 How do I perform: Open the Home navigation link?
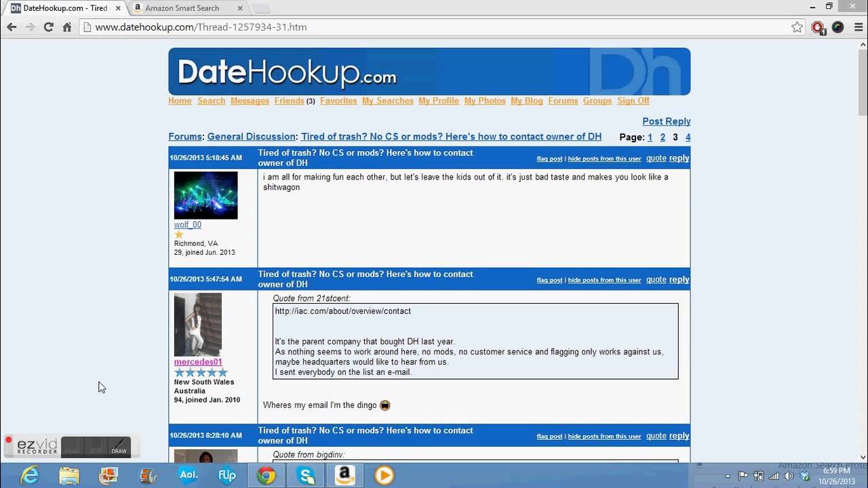coord(180,100)
